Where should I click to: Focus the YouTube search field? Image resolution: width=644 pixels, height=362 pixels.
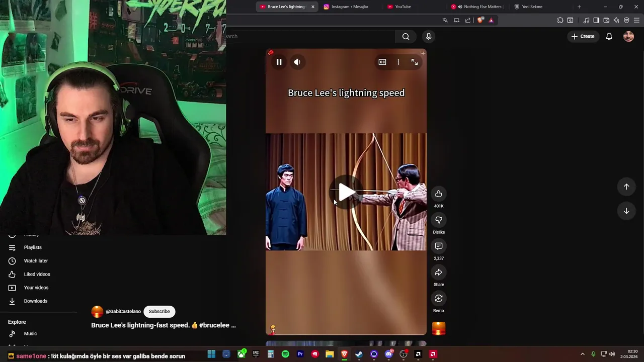pos(310,36)
